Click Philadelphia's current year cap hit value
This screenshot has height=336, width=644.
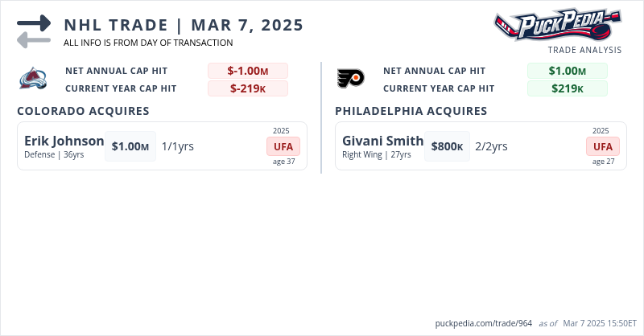tap(567, 88)
